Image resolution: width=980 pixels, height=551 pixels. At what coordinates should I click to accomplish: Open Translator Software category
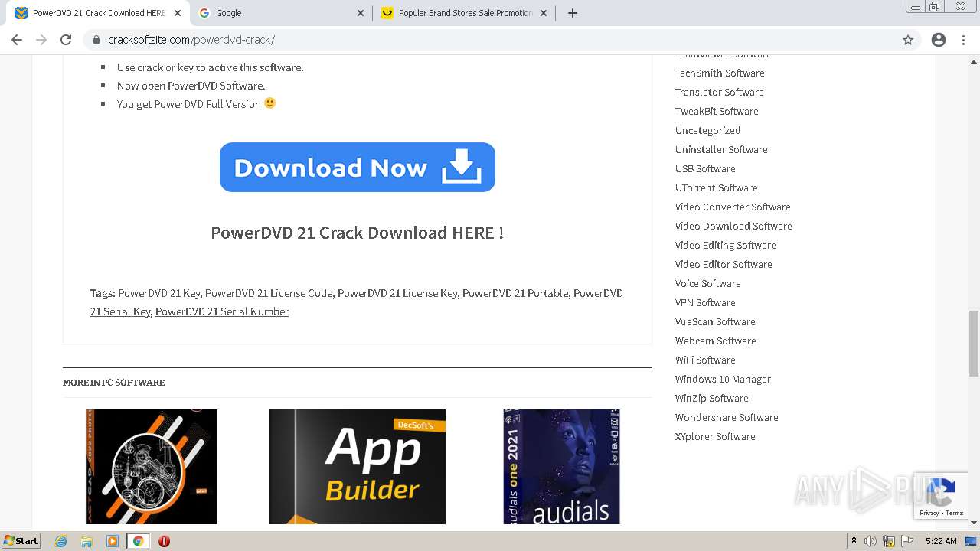pyautogui.click(x=720, y=92)
